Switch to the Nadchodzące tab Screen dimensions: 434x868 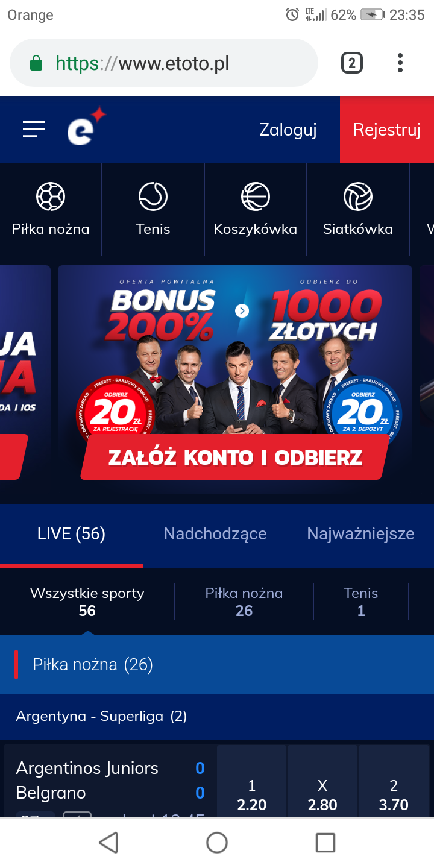(x=215, y=534)
